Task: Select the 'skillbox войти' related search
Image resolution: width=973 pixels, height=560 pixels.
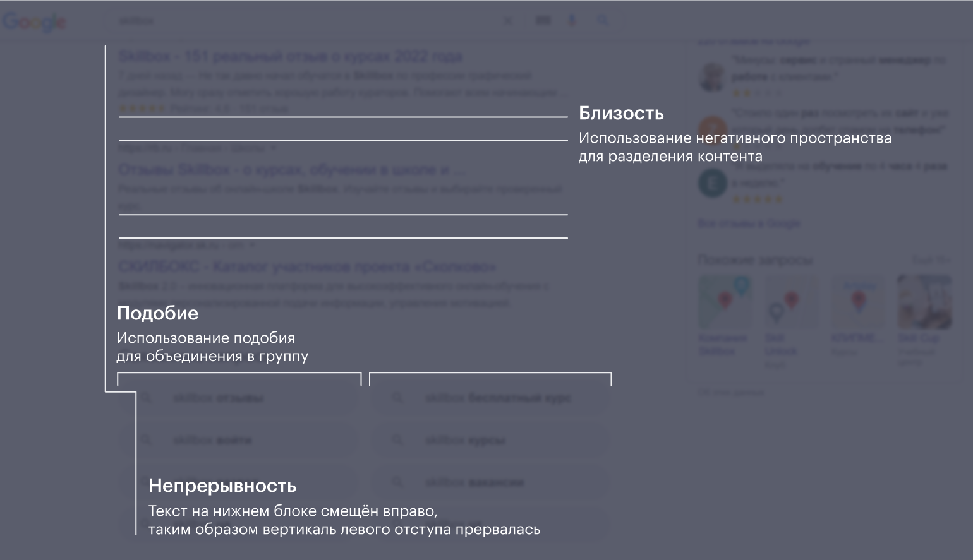Action: (x=212, y=440)
